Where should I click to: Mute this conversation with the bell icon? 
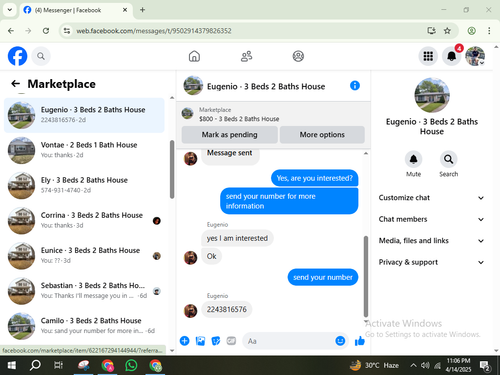[413, 159]
